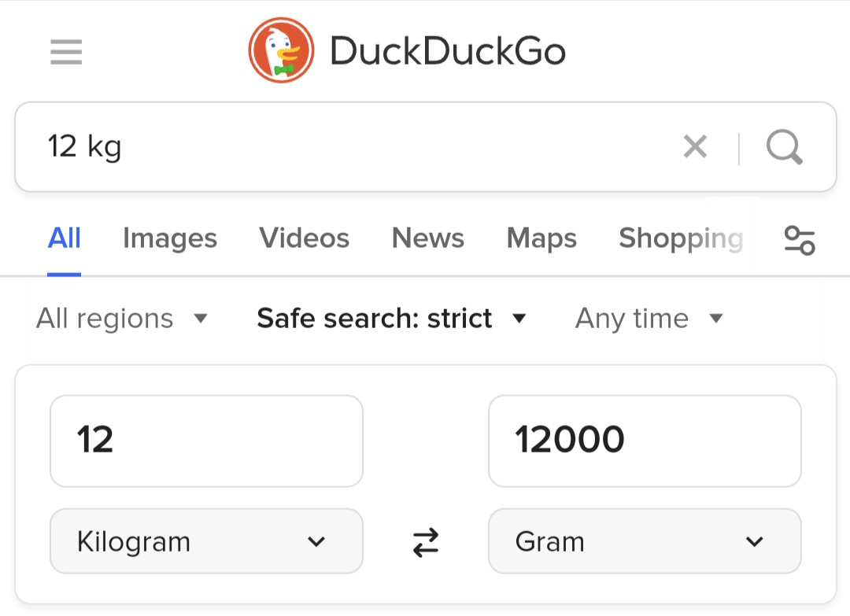Go to the News tab

(428, 238)
